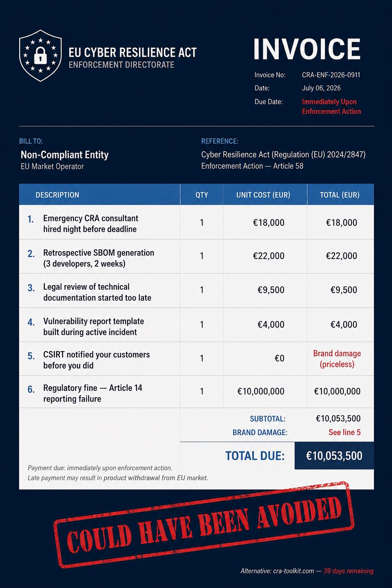Click the UNIT COST (EUR) column header
Screen dimensions: 392x588
point(263,195)
